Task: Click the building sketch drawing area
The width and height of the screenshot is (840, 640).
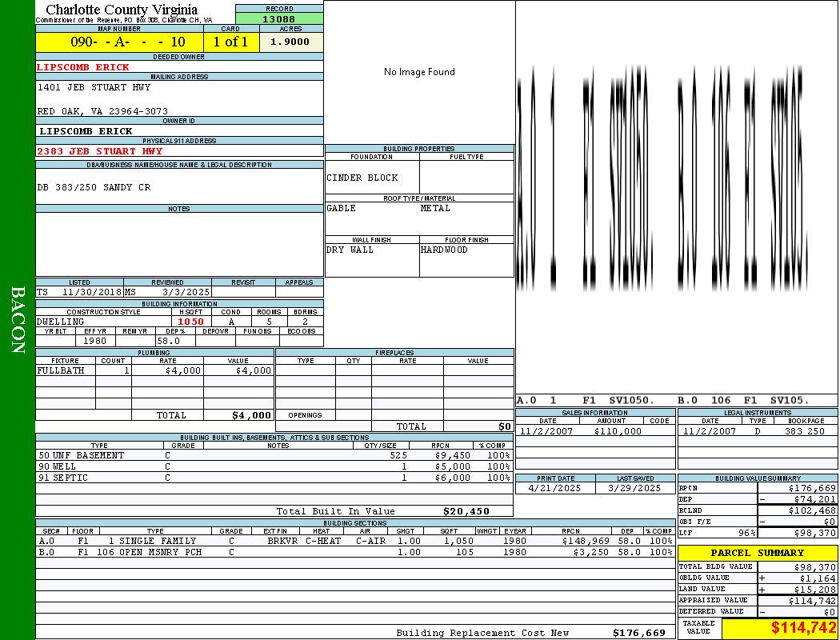Action: click(677, 198)
